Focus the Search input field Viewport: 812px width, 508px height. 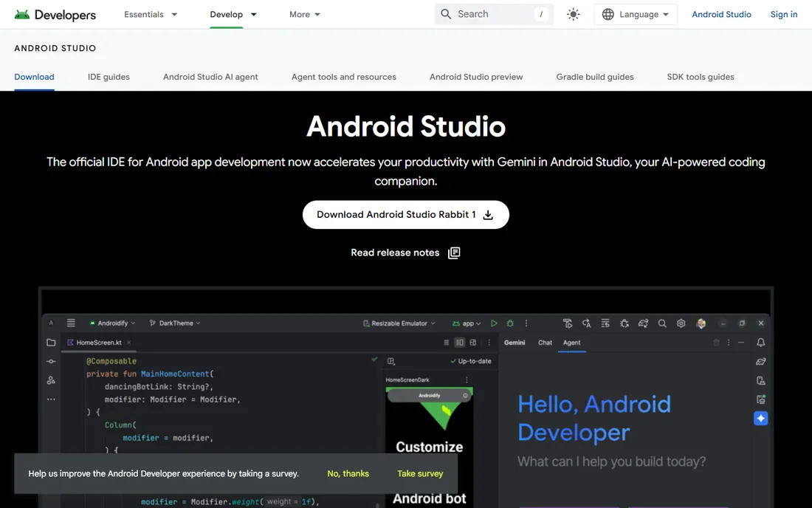[x=494, y=14]
